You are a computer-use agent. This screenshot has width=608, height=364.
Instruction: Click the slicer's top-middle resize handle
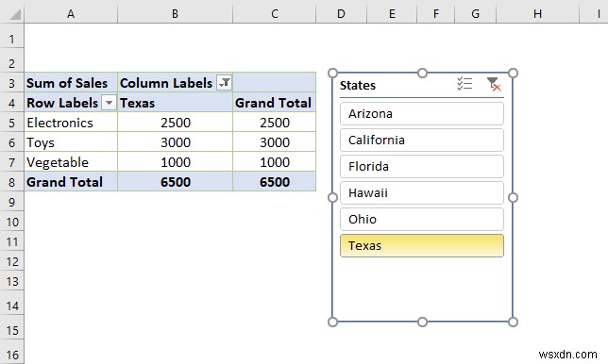(423, 74)
